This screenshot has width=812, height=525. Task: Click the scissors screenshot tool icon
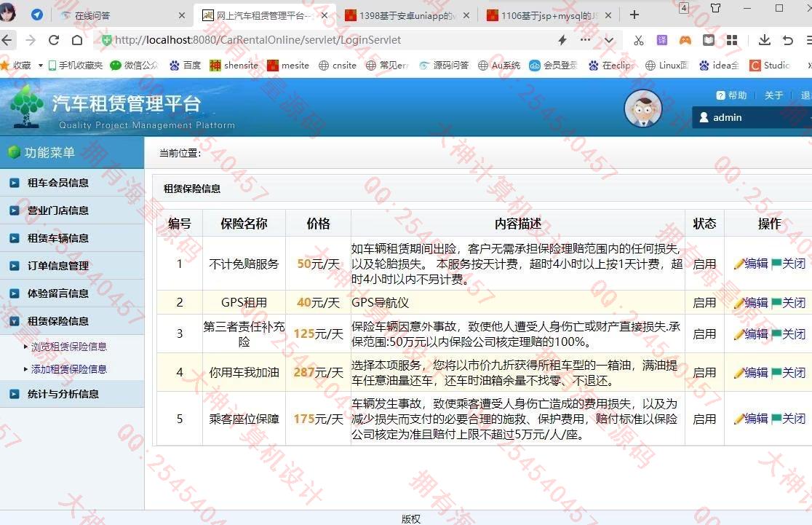coord(639,40)
